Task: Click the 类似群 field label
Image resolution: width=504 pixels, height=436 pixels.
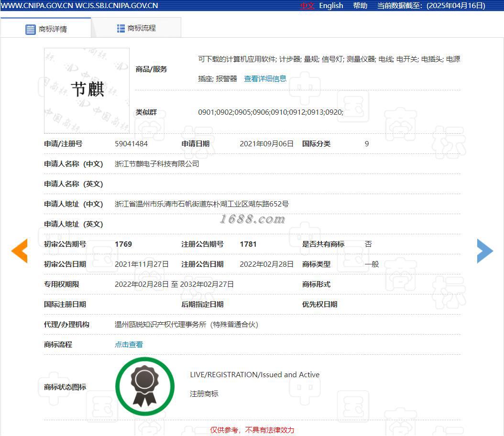Action: (x=146, y=112)
